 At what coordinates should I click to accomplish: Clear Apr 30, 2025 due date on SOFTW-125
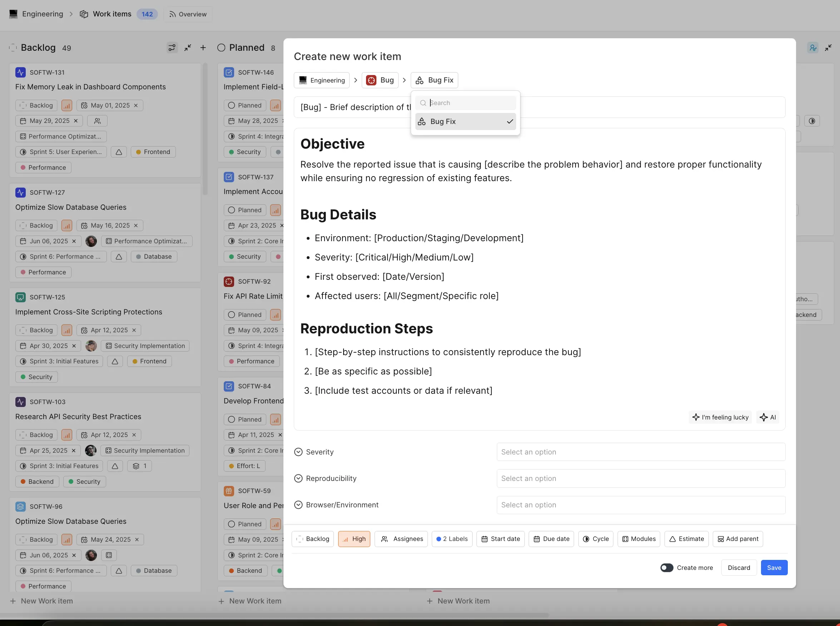(x=74, y=346)
